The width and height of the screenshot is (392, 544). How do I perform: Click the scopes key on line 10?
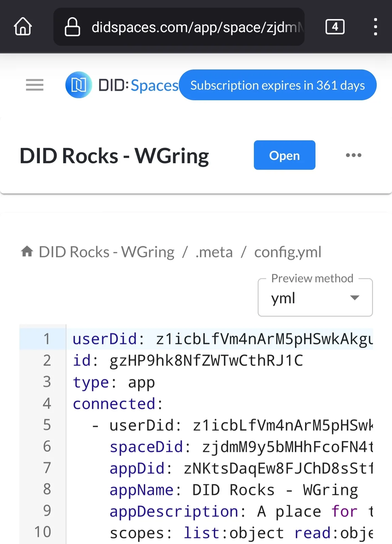click(137, 533)
